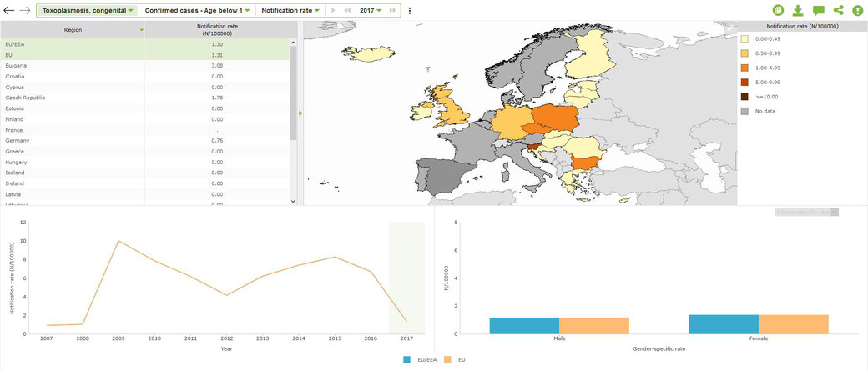Play the year animation
The width and height of the screenshot is (868, 371).
point(333,11)
